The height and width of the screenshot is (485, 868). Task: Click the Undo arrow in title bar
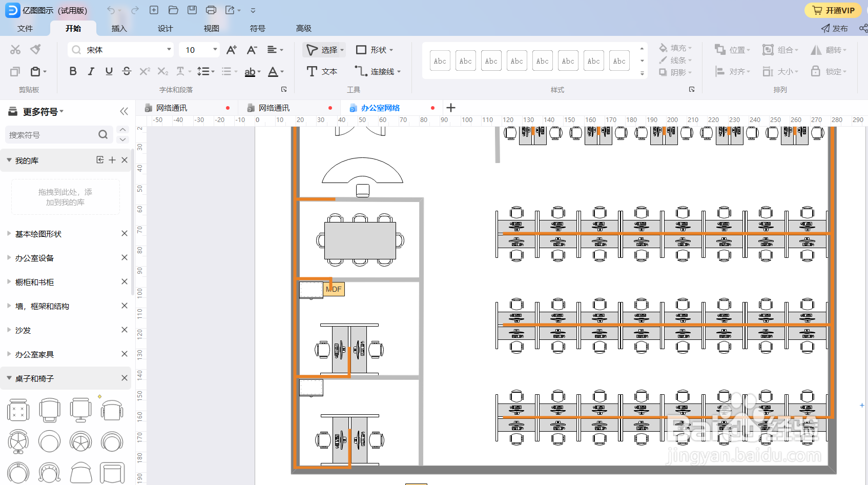point(111,10)
